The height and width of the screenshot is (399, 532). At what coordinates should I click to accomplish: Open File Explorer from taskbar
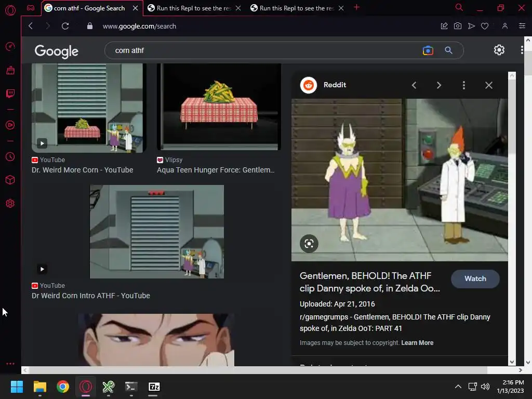[39, 387]
